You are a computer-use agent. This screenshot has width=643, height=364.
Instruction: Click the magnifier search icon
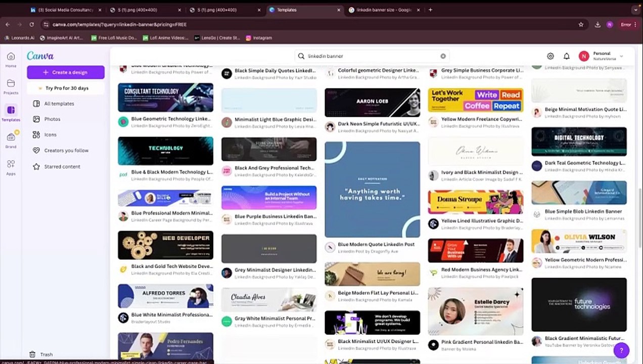[301, 56]
